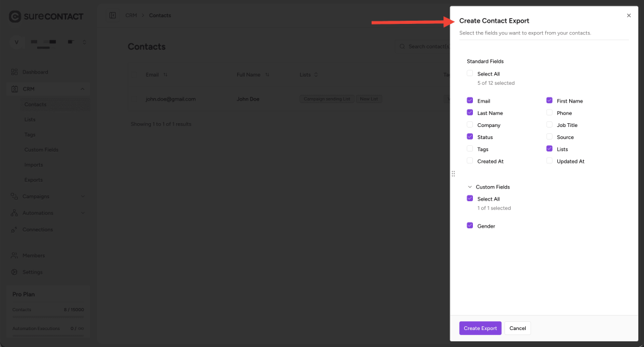Click the CRM icon in the sidebar

(14, 89)
